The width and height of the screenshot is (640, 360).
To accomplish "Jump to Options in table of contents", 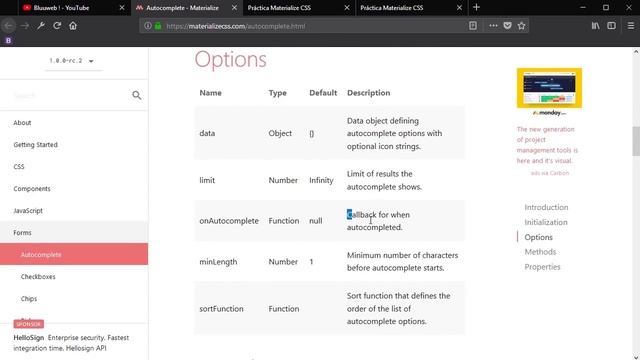I will coord(538,237).
